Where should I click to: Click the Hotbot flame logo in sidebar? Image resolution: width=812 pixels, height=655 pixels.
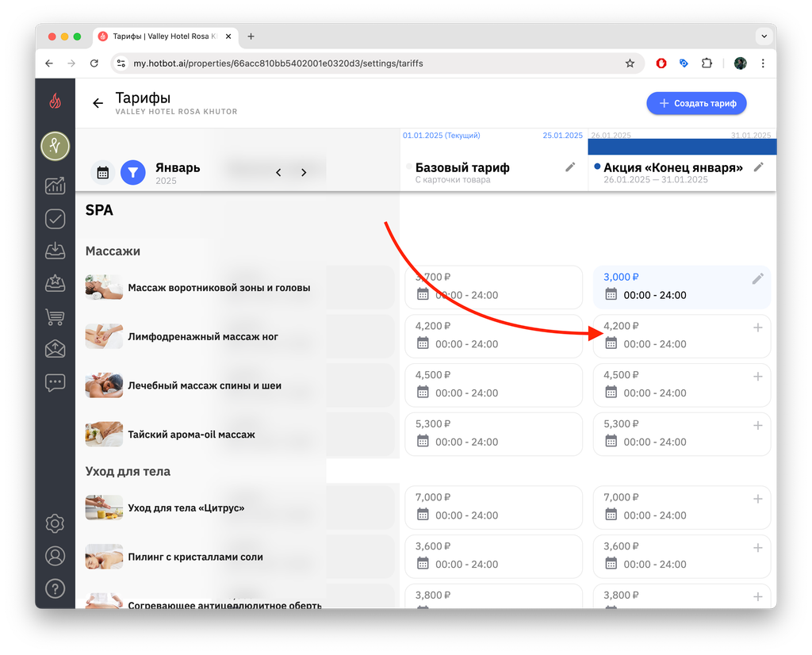(x=55, y=101)
